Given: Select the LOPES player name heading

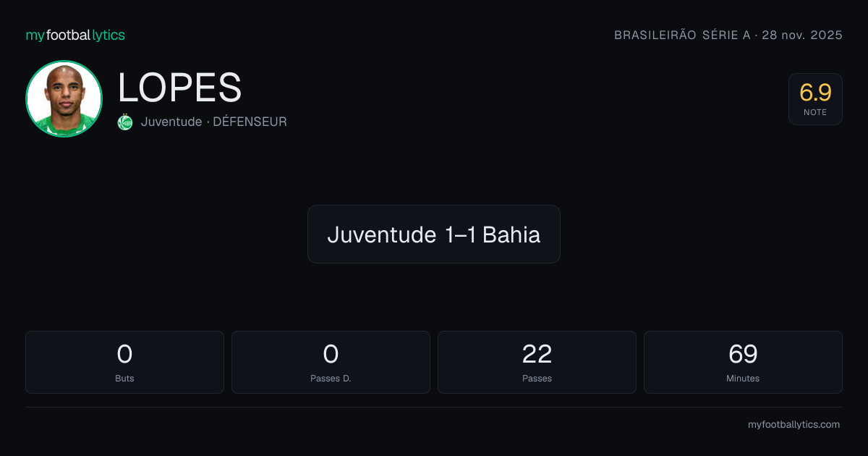Looking at the screenshot, I should click(179, 88).
